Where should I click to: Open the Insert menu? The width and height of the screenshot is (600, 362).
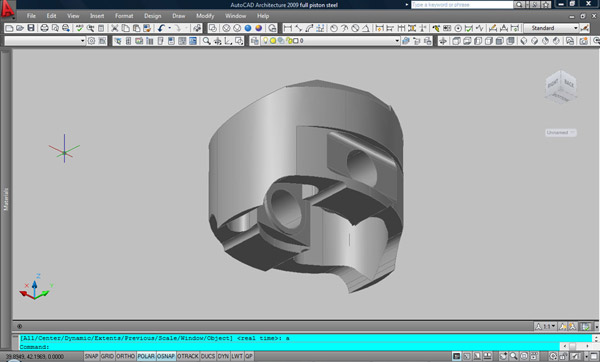[x=97, y=16]
